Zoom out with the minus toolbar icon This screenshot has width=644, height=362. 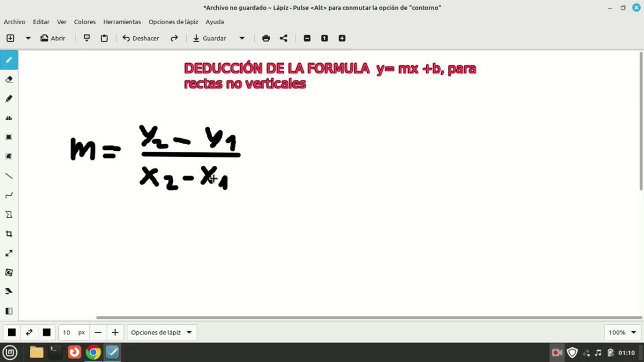(307, 38)
